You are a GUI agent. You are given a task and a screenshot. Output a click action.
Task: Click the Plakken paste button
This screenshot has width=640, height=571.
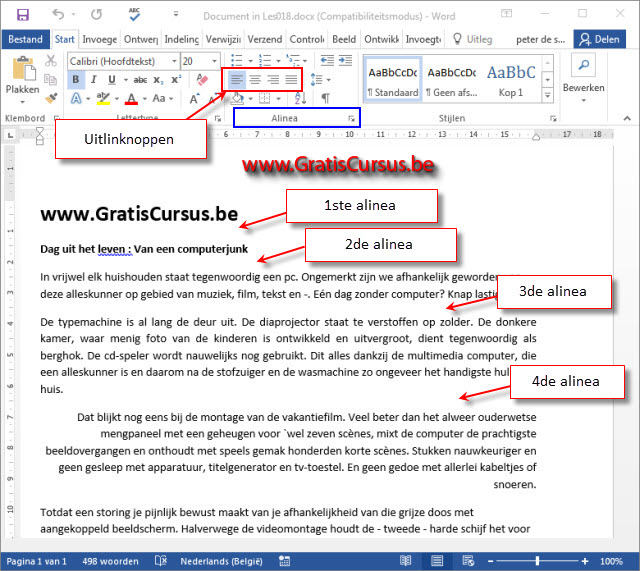[x=23, y=78]
